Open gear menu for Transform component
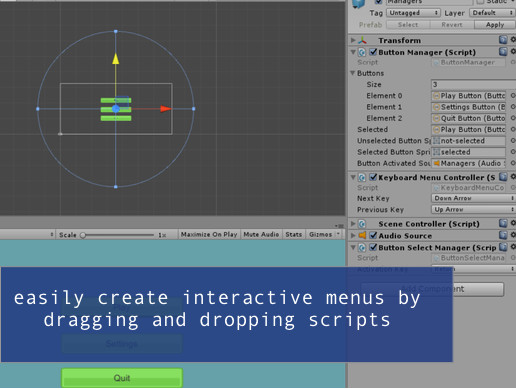Screen dimensions: 516x389 coord(513,40)
